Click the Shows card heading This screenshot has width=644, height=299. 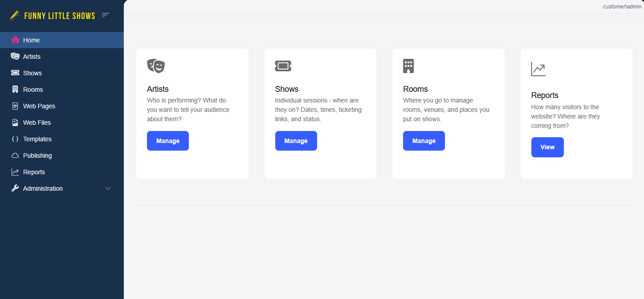coord(287,89)
